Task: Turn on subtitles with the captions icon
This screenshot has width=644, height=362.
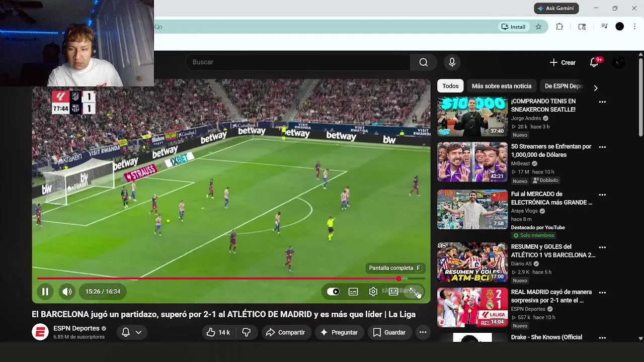Action: 353,292
